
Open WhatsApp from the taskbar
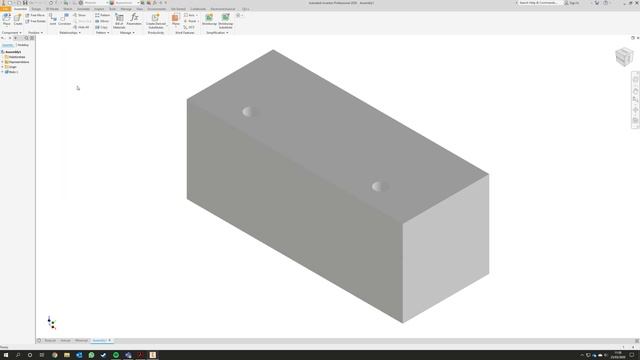pos(91,355)
